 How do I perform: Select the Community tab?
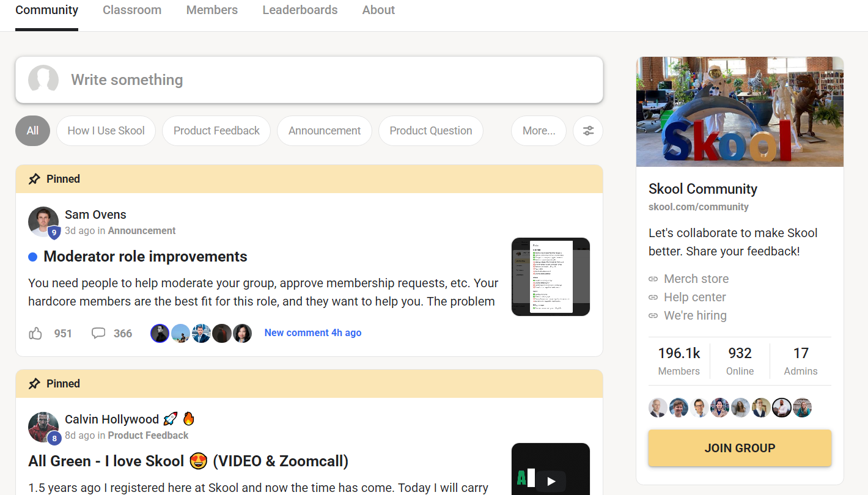[x=46, y=10]
